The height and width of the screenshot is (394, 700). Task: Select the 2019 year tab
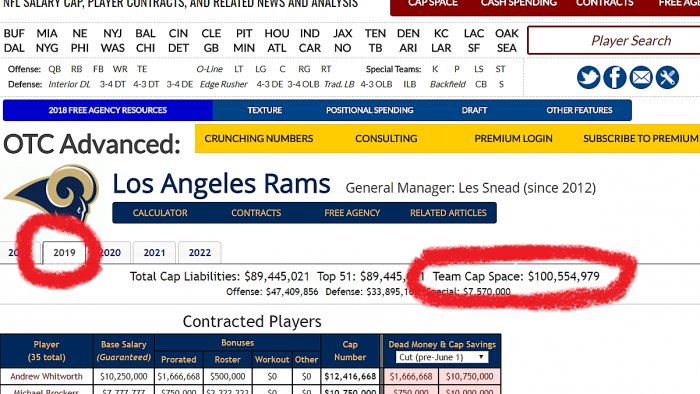click(x=64, y=253)
